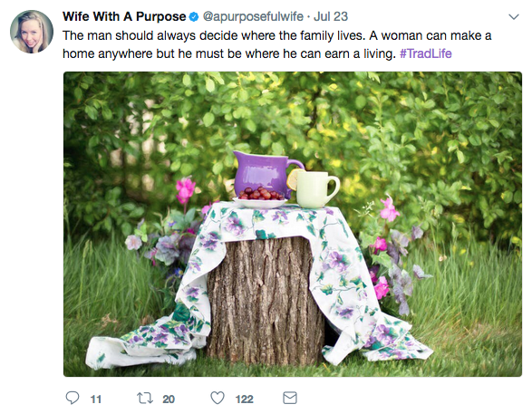The image size is (532, 414).
Task: Follow the #TradLife hashtag link
Action: click(x=425, y=53)
